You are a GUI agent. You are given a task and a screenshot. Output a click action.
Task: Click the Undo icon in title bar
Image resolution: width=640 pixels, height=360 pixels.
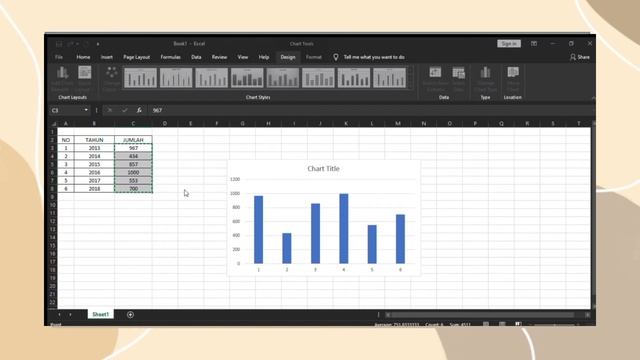(x=71, y=44)
